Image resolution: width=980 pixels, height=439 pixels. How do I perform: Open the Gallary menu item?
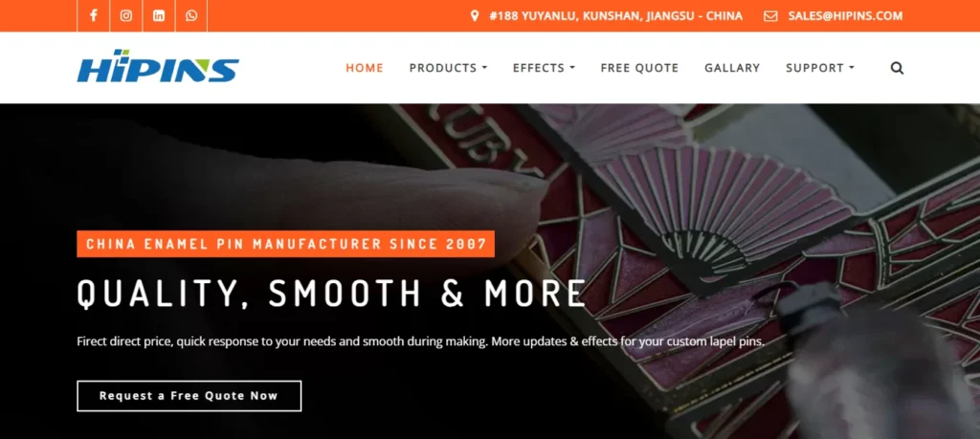click(732, 68)
